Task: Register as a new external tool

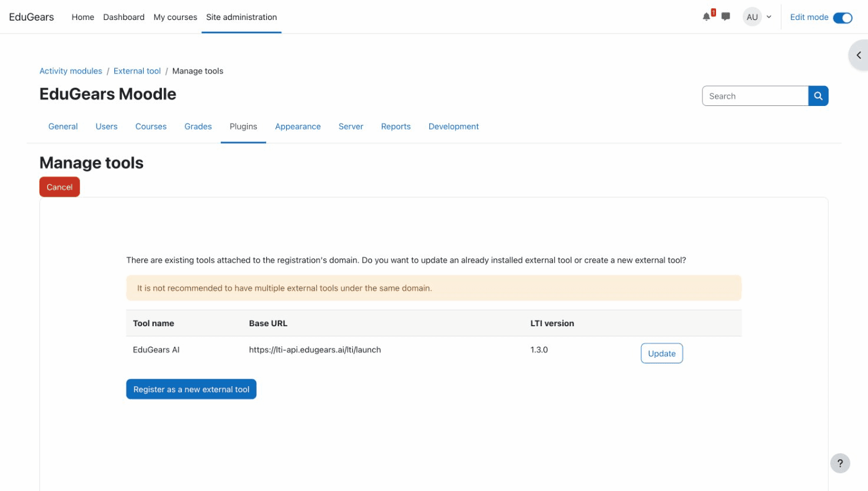Action: (191, 389)
